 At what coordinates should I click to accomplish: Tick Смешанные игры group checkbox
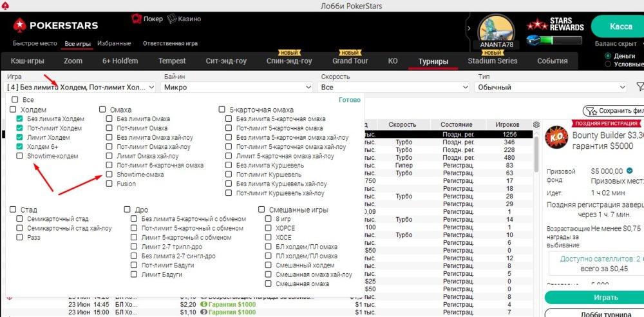[x=261, y=209]
